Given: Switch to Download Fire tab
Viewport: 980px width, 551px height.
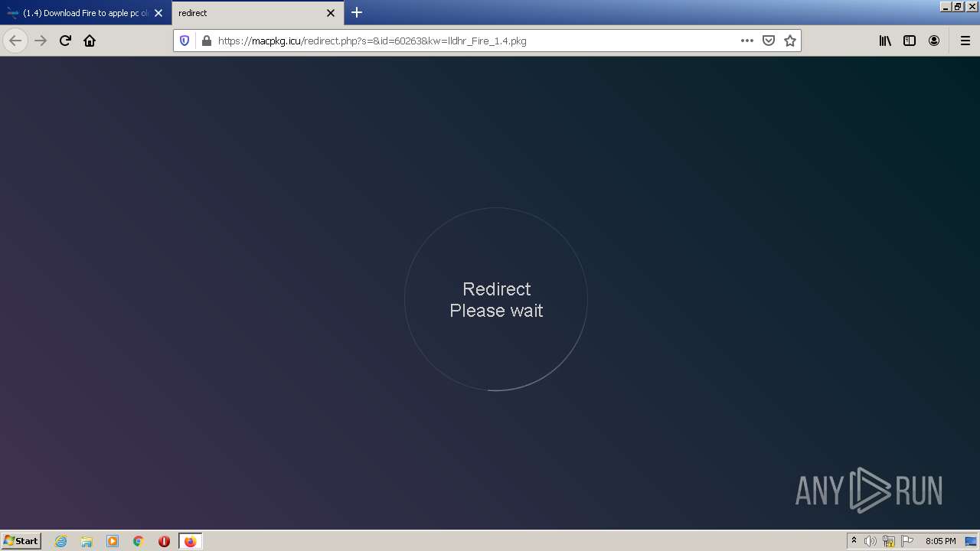Looking at the screenshot, I should pos(84,13).
